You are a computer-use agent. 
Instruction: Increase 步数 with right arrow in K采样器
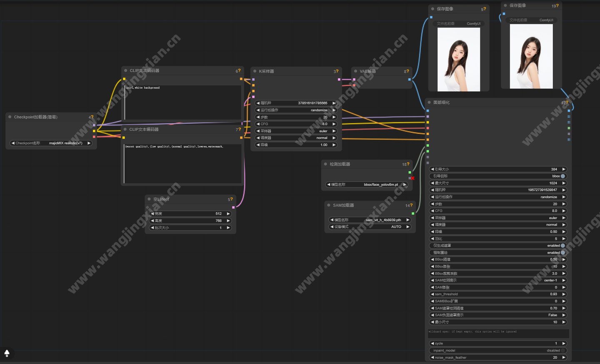pos(334,117)
